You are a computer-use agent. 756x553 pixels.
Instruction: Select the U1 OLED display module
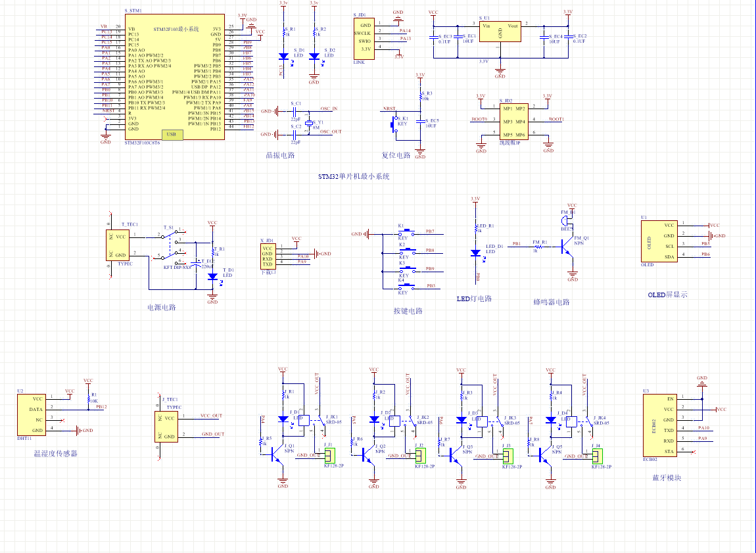pyautogui.click(x=659, y=241)
